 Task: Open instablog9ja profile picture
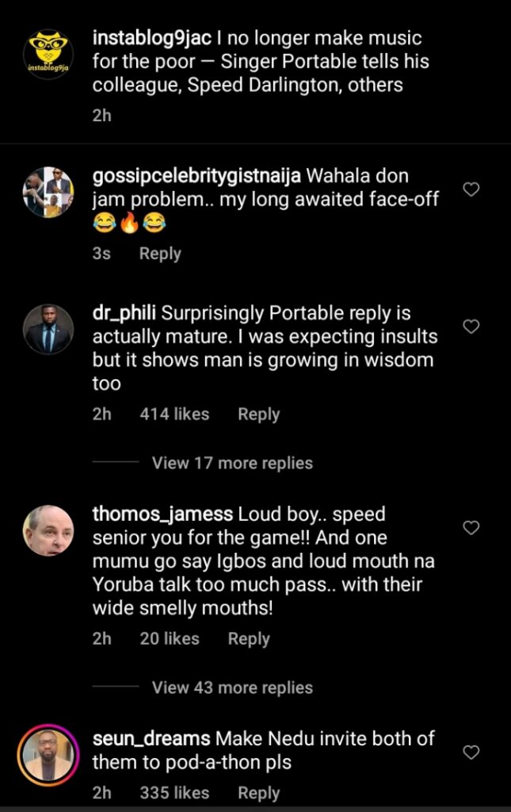click(48, 55)
